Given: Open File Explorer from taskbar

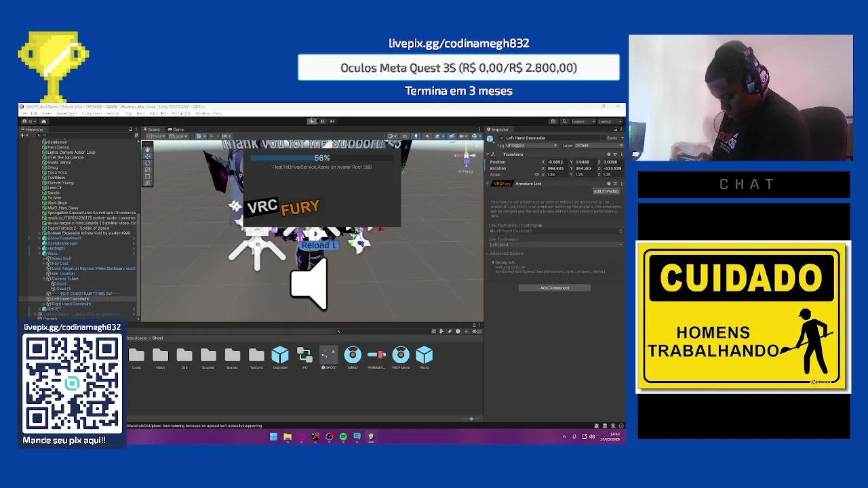Looking at the screenshot, I should point(288,436).
